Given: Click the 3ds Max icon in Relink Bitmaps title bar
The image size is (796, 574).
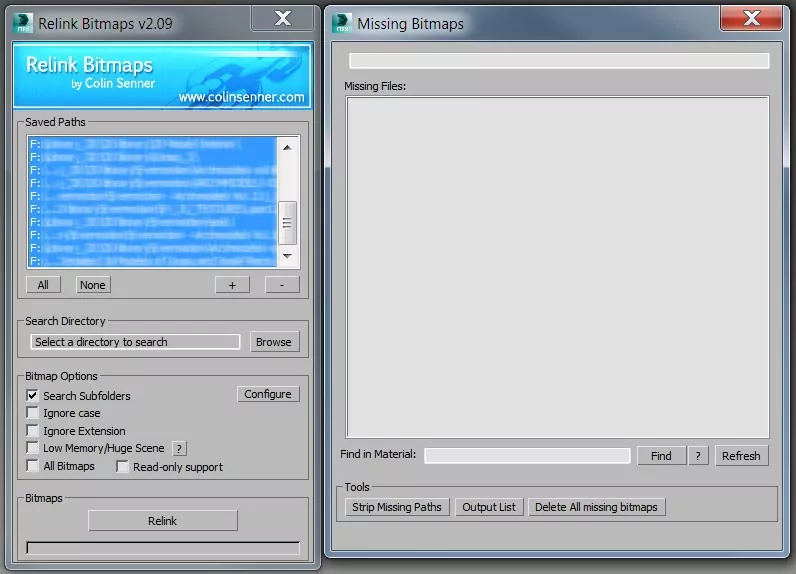Looking at the screenshot, I should [23, 23].
